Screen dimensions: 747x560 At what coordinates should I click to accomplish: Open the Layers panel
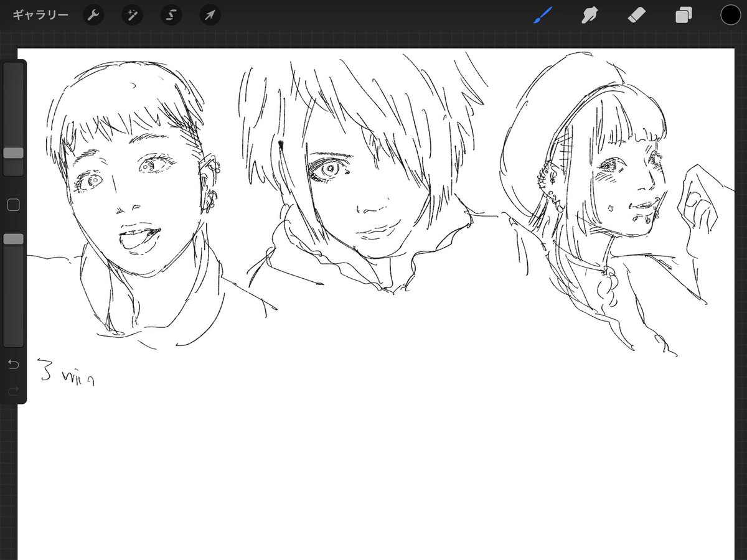(684, 15)
